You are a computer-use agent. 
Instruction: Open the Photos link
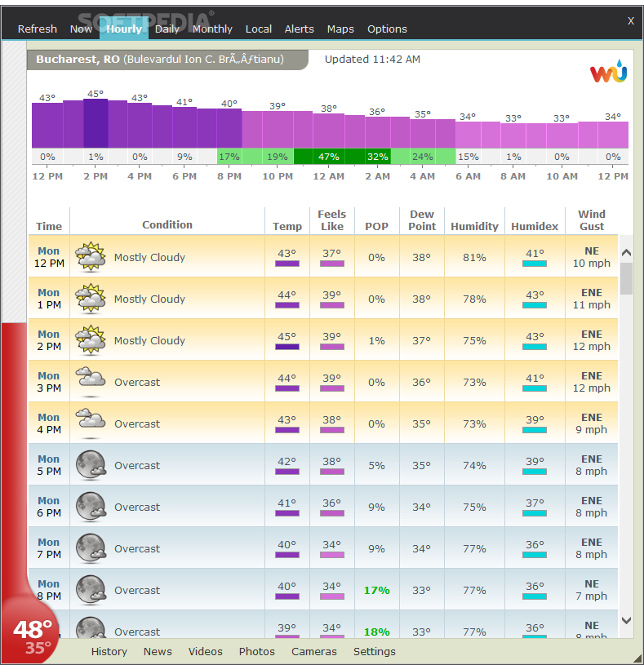(x=256, y=651)
